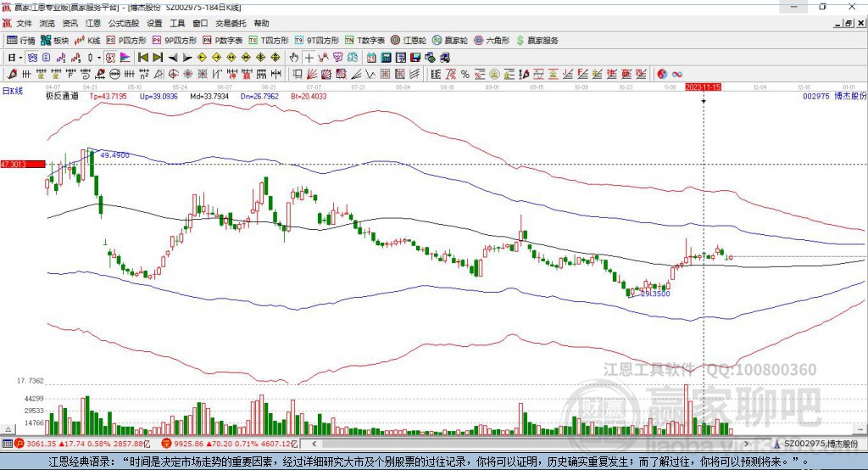The width and height of the screenshot is (868, 470).
Task: Expand the 日 period dropdown
Action: (20, 58)
